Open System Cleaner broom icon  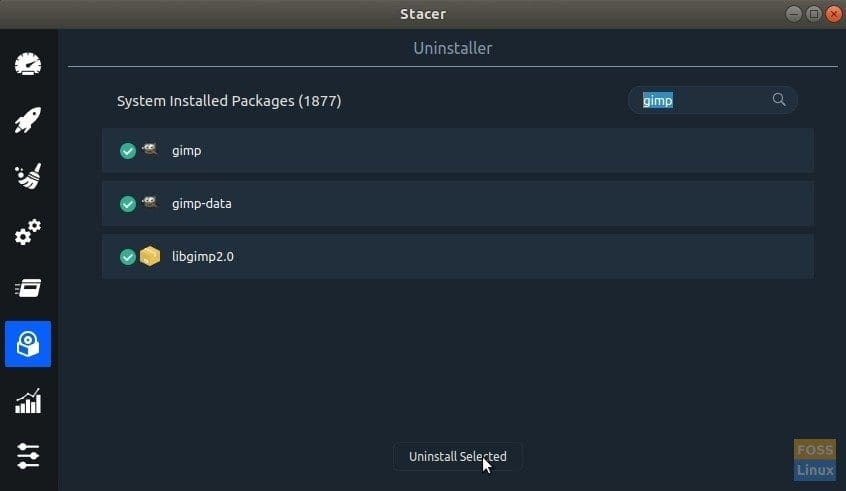click(x=28, y=176)
